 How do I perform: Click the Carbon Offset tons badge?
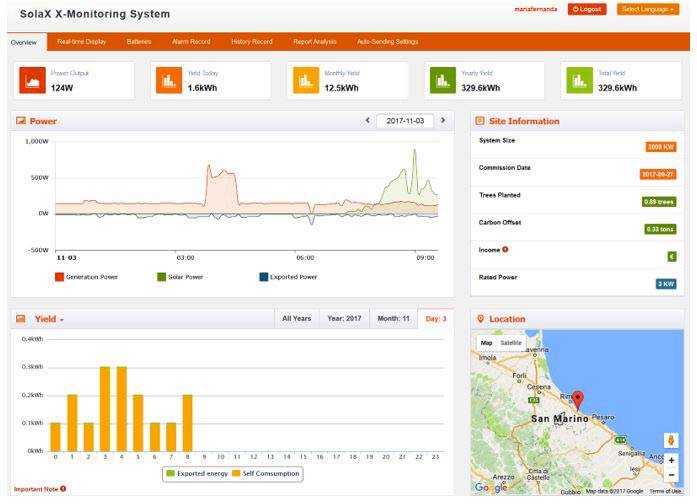coord(661,229)
